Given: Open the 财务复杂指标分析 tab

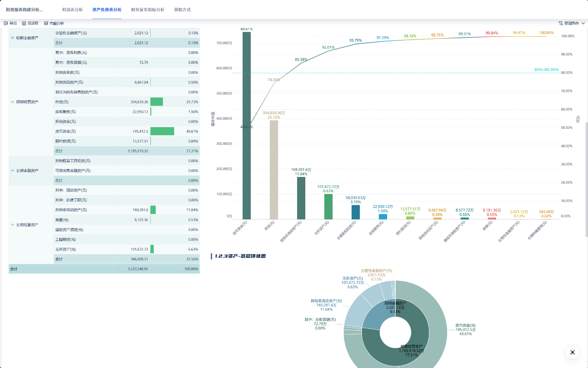Looking at the screenshot, I should coord(148,10).
